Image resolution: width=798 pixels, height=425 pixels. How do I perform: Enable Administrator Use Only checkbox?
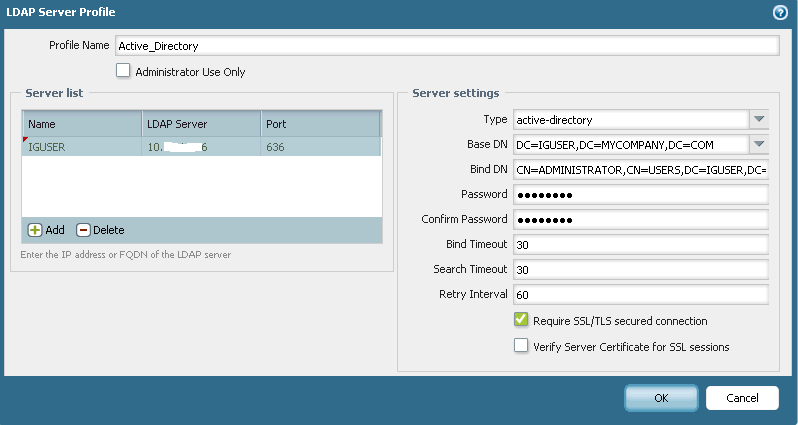click(123, 71)
